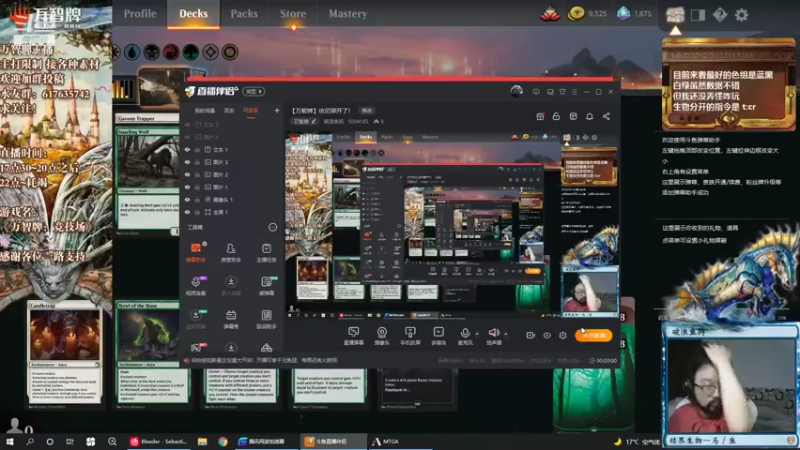Toggle the side panel icon in MTGA
Screen dimensions: 800x450
pyautogui.click(x=697, y=15)
